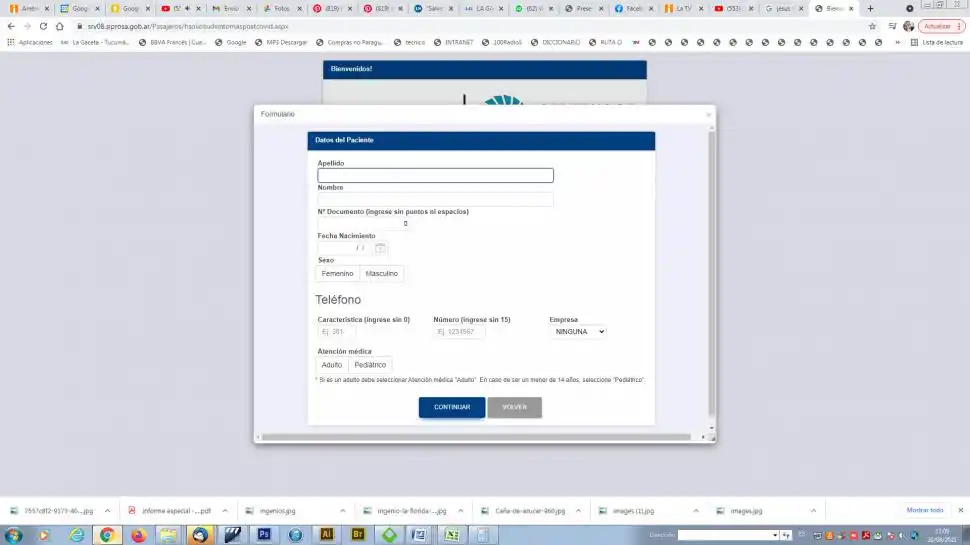Open Firefox from the taskbar

[138, 535]
